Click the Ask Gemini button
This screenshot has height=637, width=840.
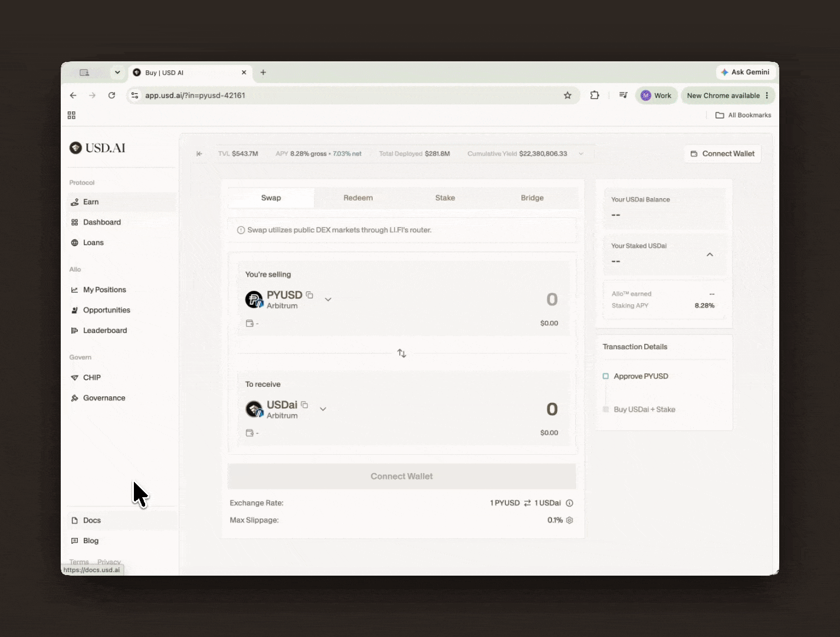coord(745,72)
